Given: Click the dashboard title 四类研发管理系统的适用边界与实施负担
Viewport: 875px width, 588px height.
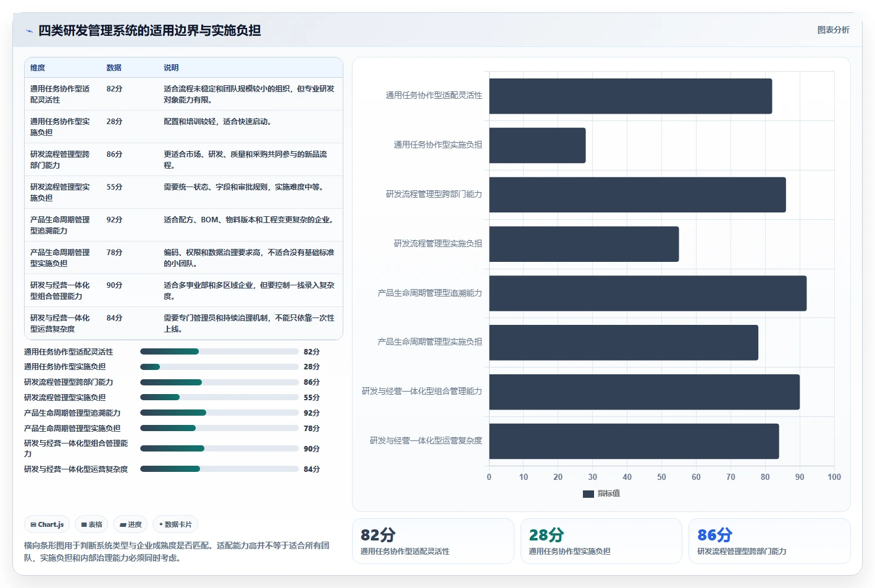Looking at the screenshot, I should tap(149, 30).
